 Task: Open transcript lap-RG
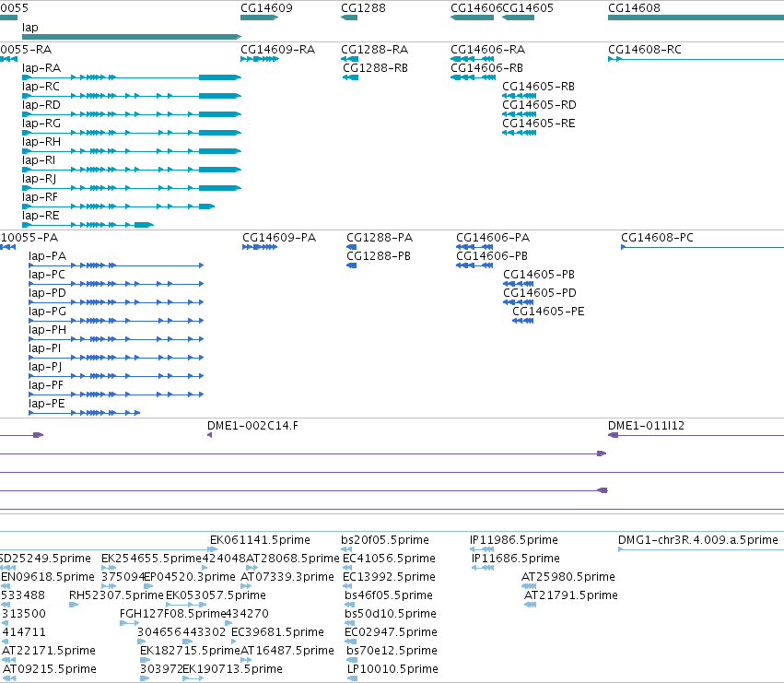click(x=41, y=124)
